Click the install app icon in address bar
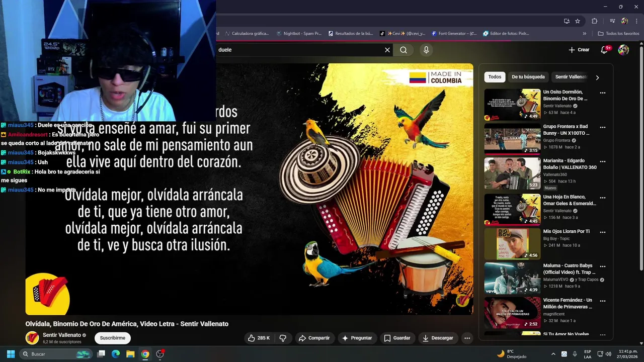This screenshot has width=644, height=362. pos(567,21)
